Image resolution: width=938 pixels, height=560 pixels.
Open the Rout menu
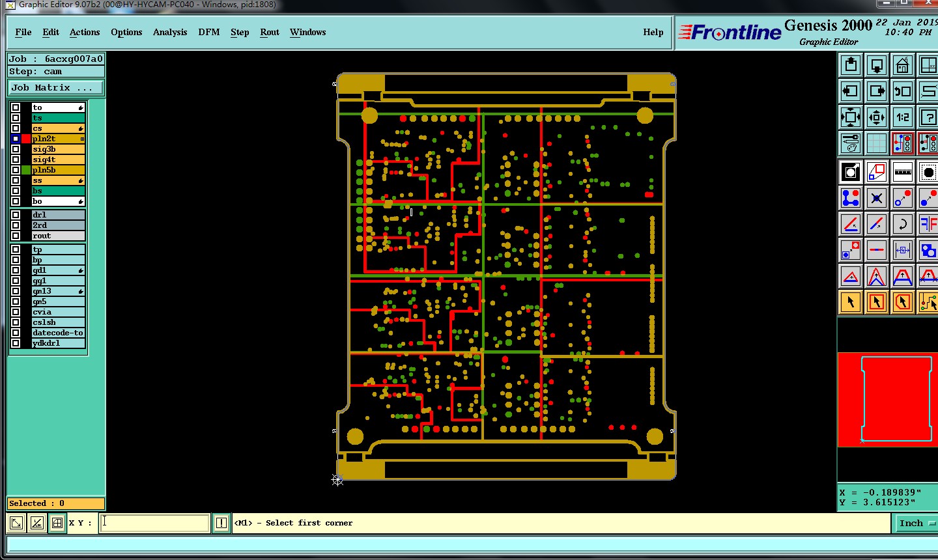click(270, 32)
